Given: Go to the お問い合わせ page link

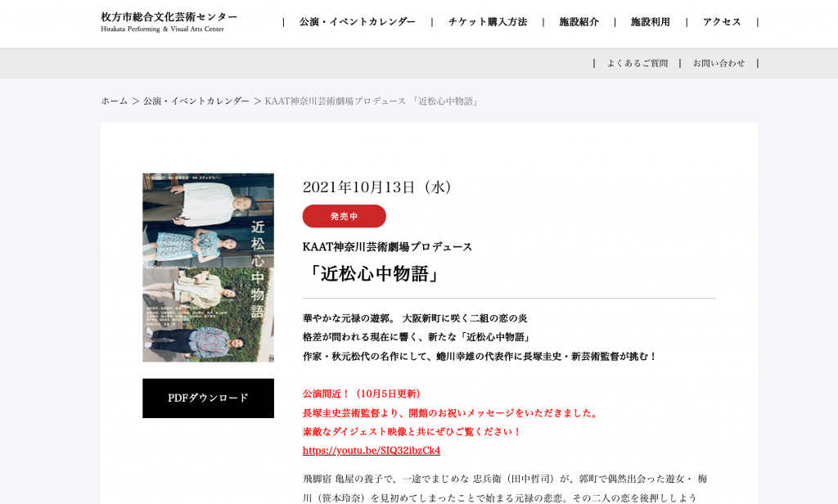Looking at the screenshot, I should click(x=719, y=63).
